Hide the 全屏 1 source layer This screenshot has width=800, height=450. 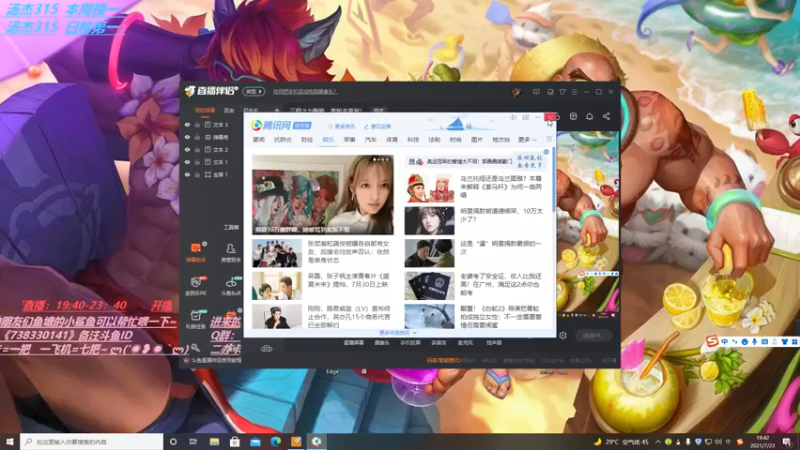pyautogui.click(x=187, y=174)
